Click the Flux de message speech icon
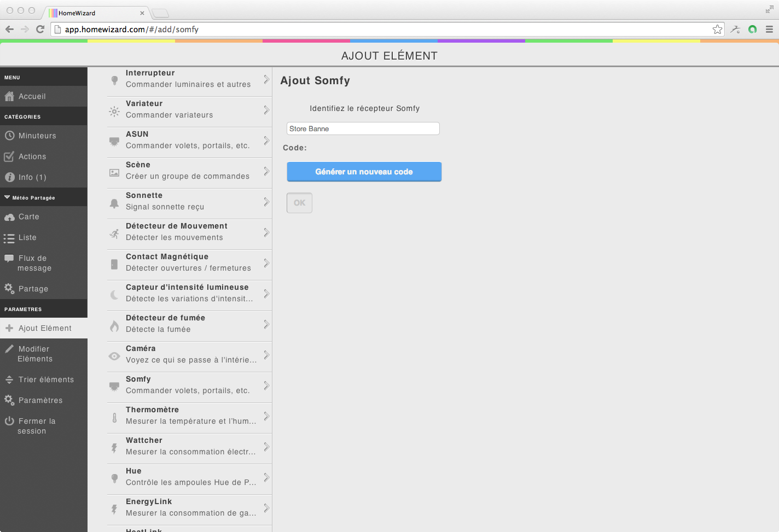 pyautogui.click(x=9, y=258)
